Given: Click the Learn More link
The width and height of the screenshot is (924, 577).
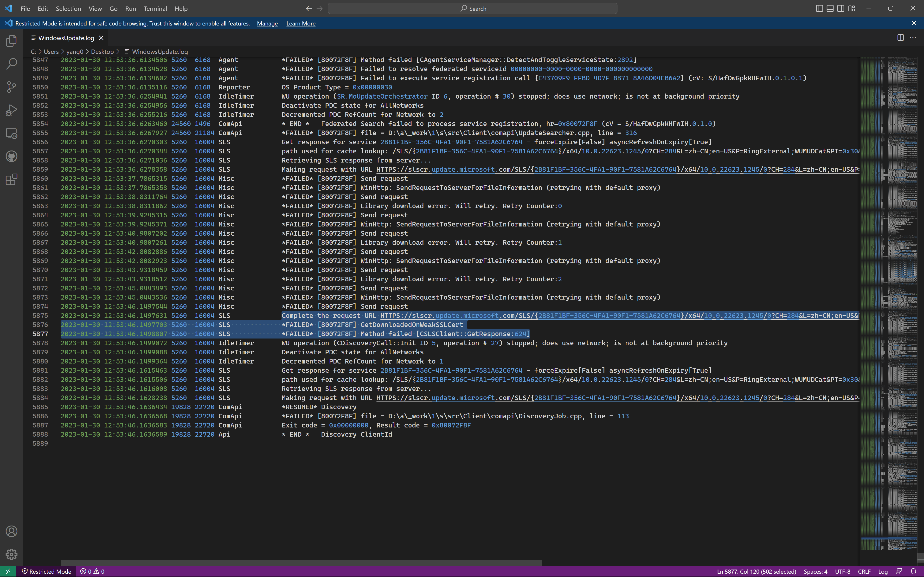Looking at the screenshot, I should click(301, 23).
